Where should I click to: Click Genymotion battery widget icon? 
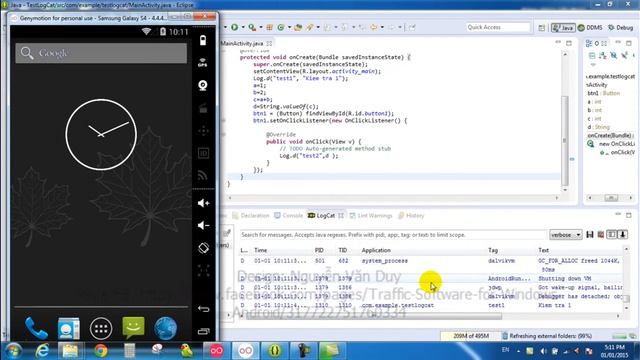coord(203,40)
